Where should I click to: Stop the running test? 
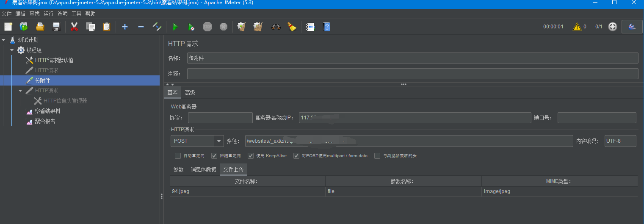coord(207,27)
